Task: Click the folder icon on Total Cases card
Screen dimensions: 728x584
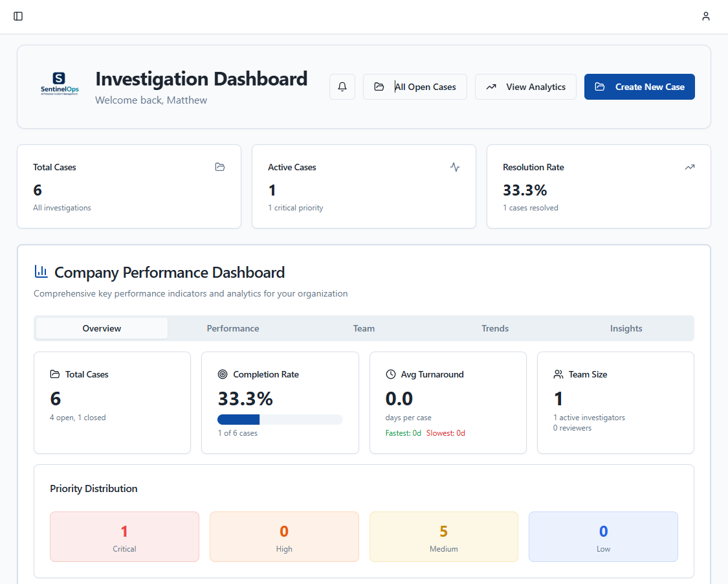Action: point(220,166)
